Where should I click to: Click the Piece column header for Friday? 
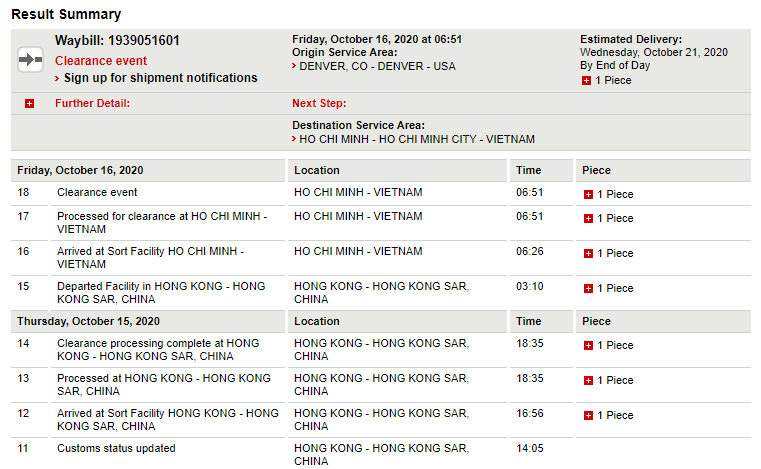tap(596, 170)
